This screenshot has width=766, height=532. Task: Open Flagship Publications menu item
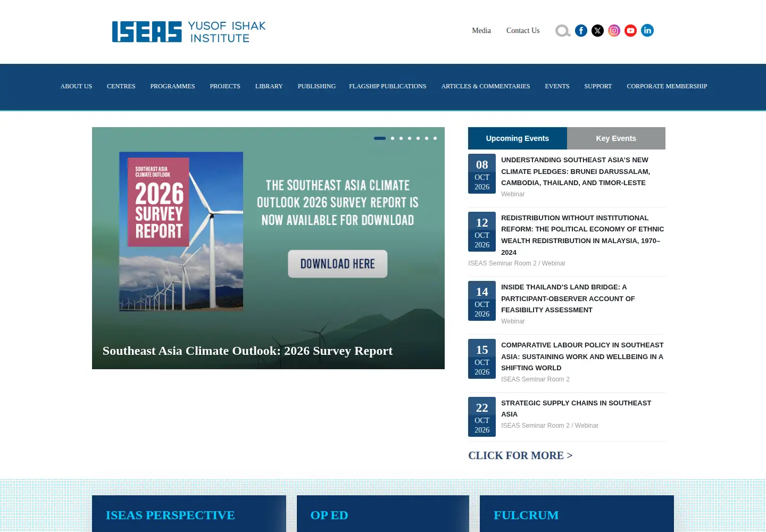388,86
